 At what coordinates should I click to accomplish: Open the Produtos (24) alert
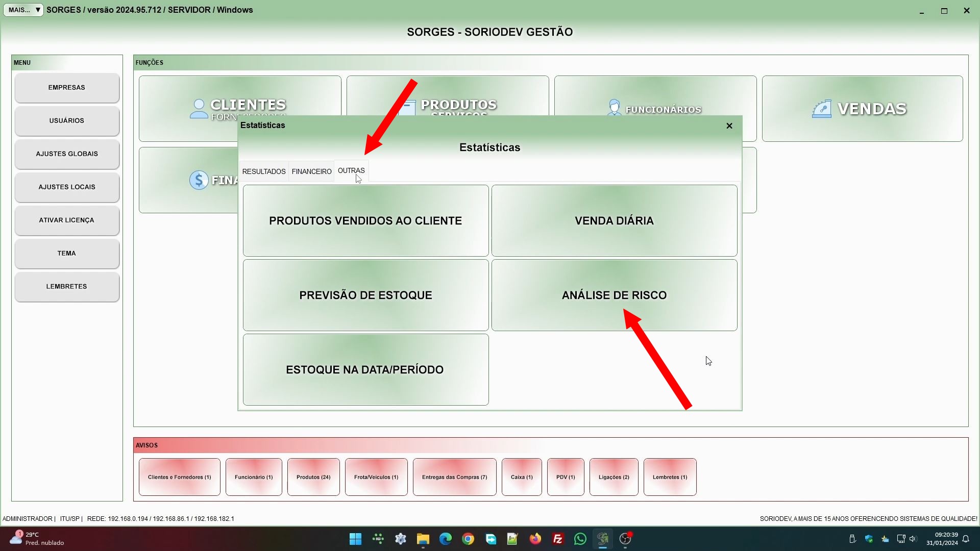pos(313,477)
